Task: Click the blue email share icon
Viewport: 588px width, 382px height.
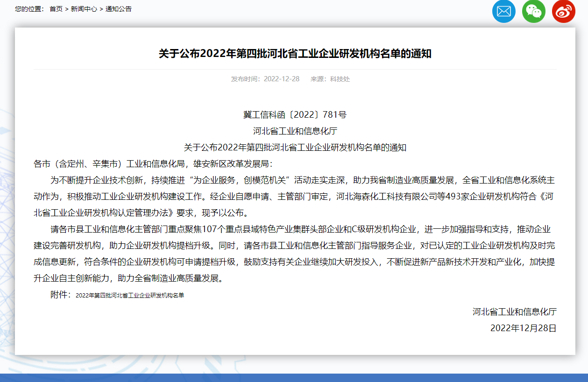Action: (503, 11)
